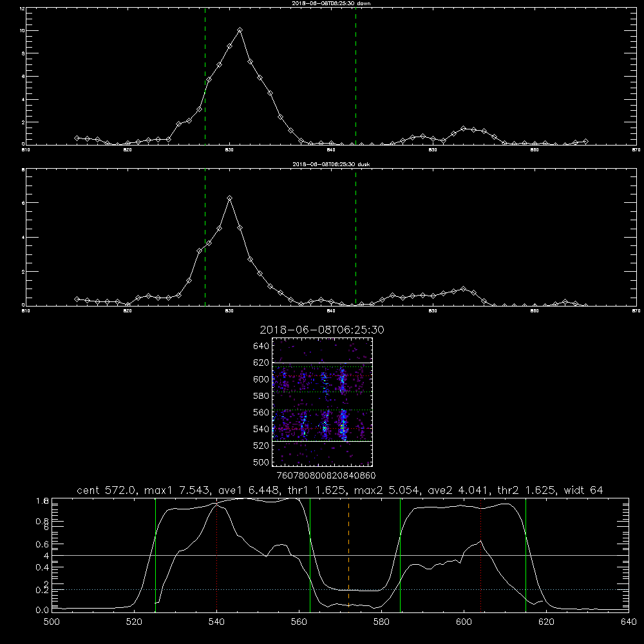The image size is (644, 644).
Task: Click bottom plot x-axis label 500
Action: point(52,622)
